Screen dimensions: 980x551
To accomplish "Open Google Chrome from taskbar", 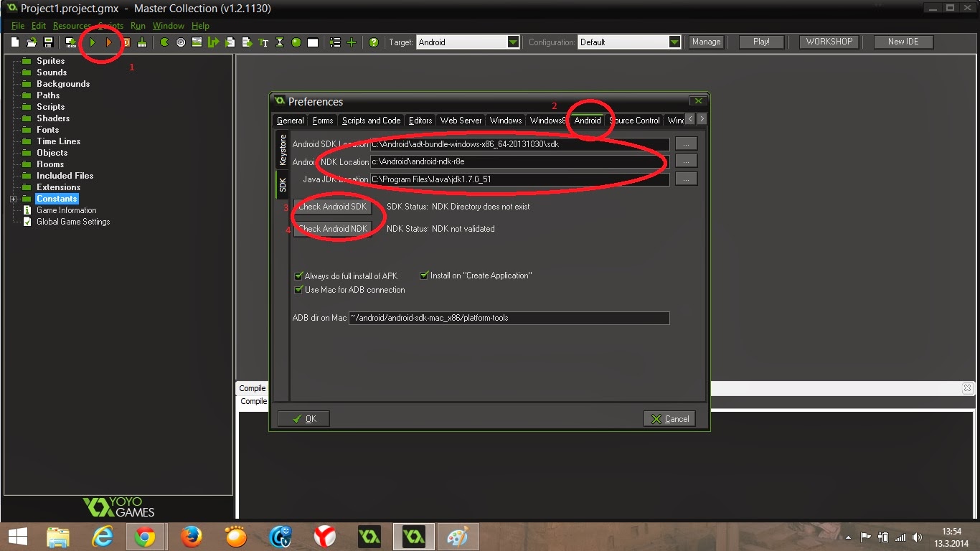I will pyautogui.click(x=145, y=537).
